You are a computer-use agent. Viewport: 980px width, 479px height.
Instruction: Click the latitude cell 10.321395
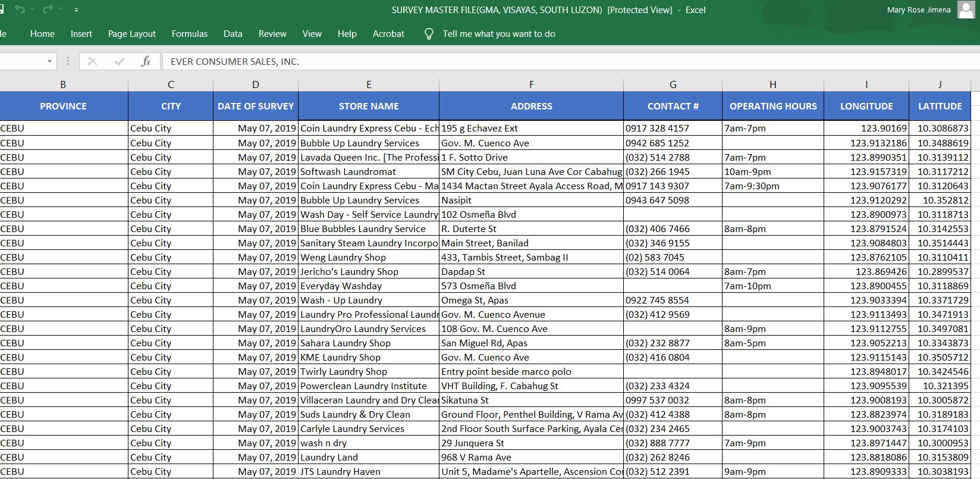point(940,386)
